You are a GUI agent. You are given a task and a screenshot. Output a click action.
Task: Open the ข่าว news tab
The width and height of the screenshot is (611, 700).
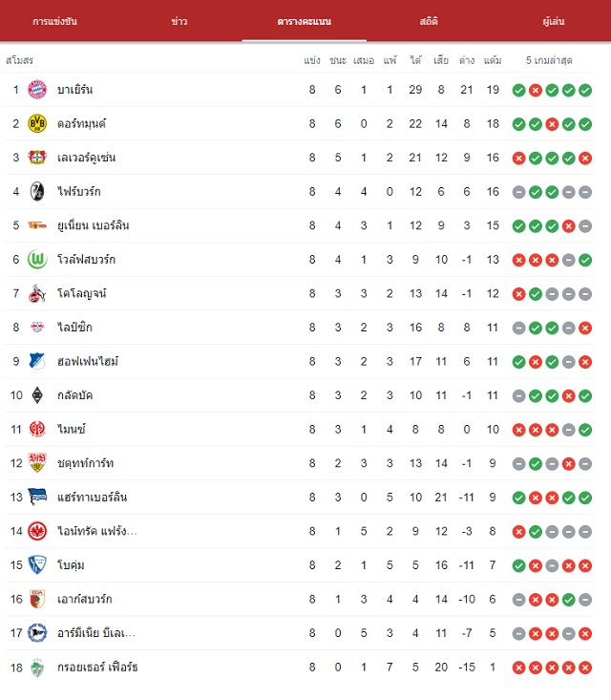click(x=179, y=21)
